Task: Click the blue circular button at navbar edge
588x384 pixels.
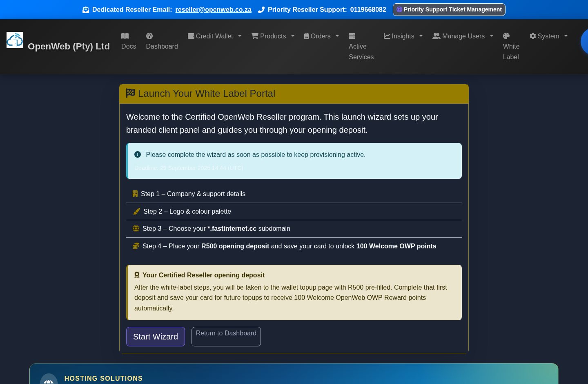Action: click(x=585, y=41)
